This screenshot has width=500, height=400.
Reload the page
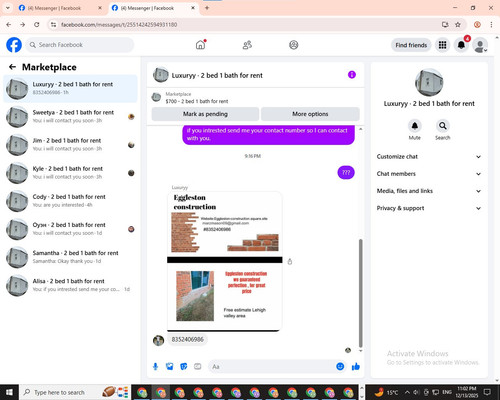37,25
